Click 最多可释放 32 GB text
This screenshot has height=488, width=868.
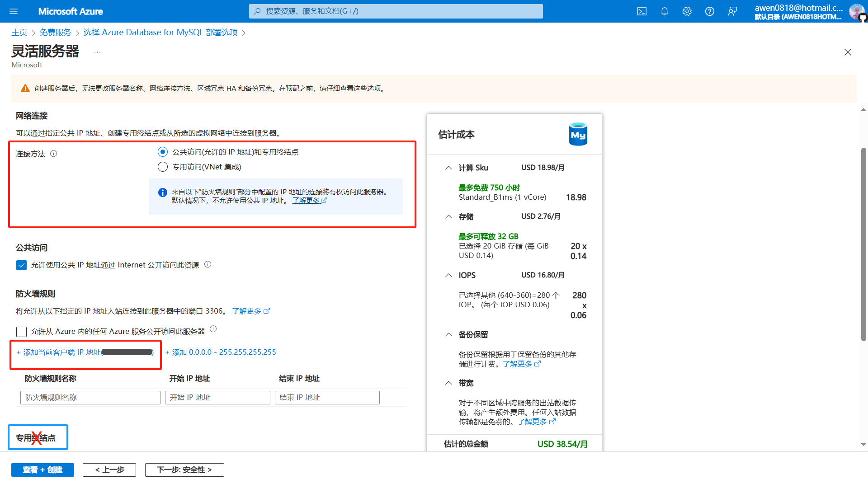[488, 236]
